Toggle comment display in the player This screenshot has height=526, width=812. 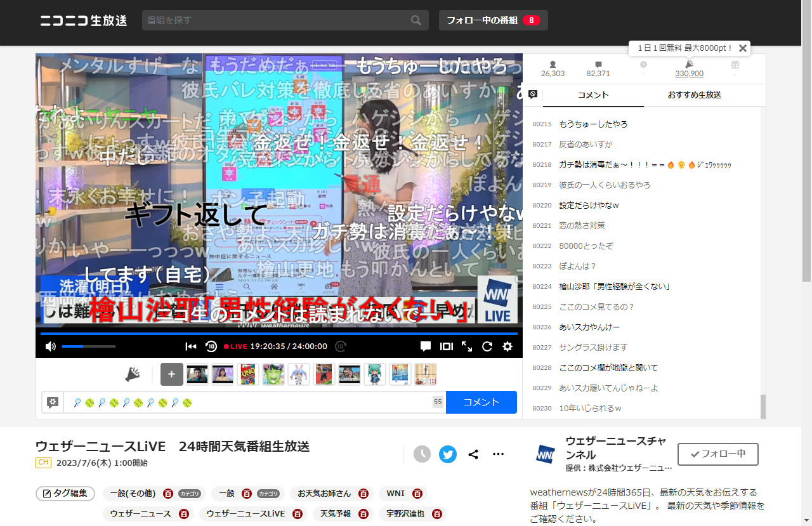pyautogui.click(x=426, y=346)
